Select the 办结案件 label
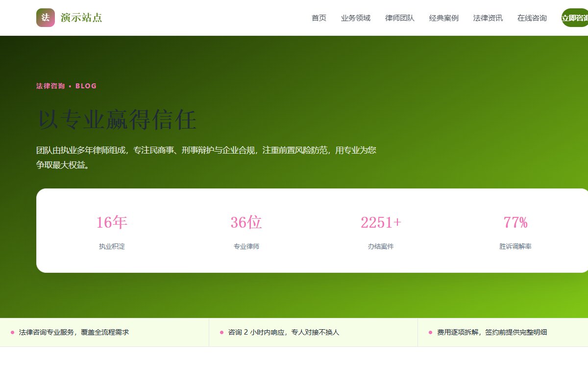The height and width of the screenshot is (368, 588). [381, 246]
